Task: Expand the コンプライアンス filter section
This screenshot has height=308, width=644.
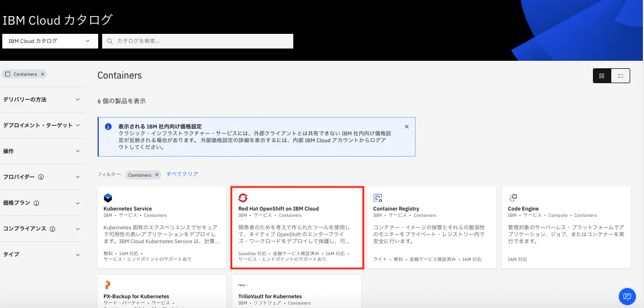Action: click(42, 229)
